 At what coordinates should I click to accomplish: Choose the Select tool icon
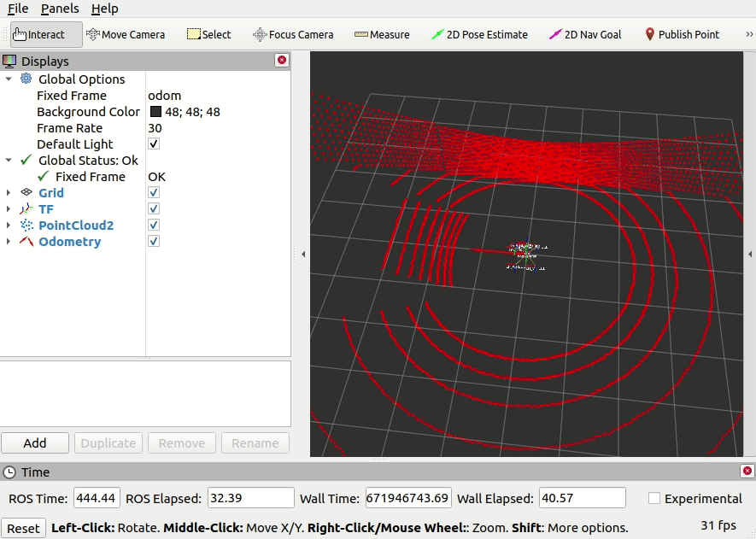[193, 34]
